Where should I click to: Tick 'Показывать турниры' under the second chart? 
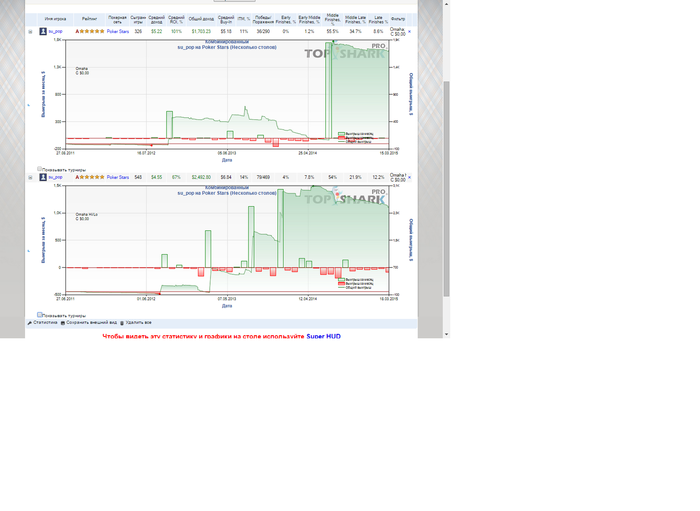(x=39, y=315)
